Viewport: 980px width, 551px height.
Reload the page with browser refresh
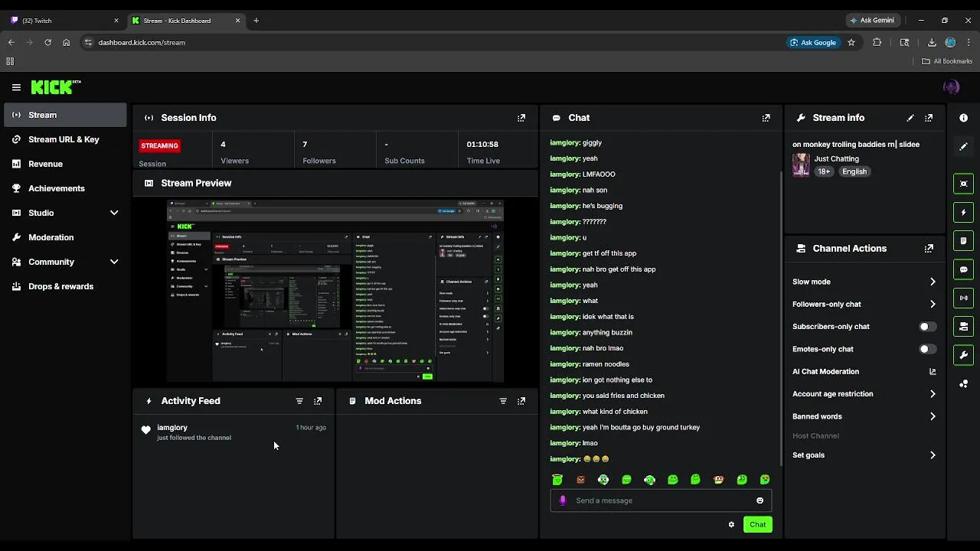(x=47, y=42)
